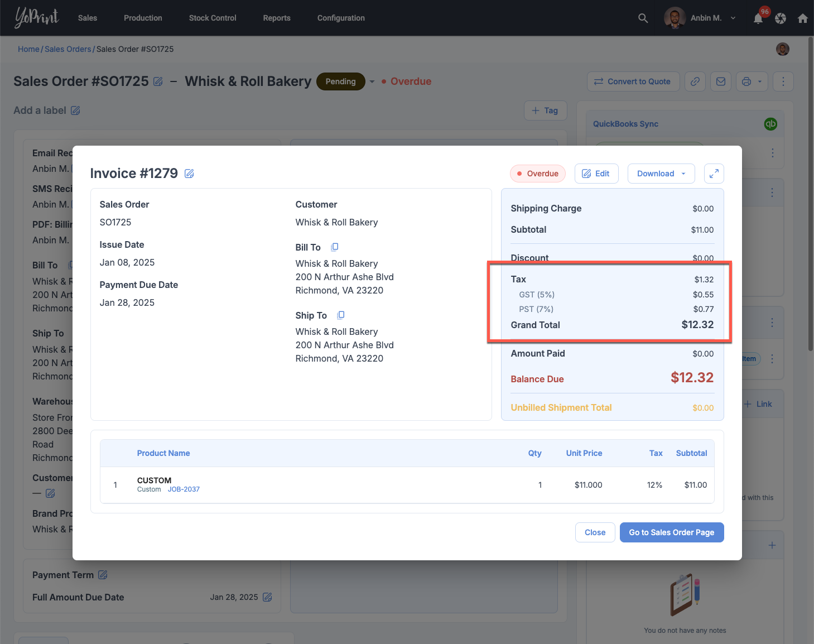Image resolution: width=814 pixels, height=644 pixels.
Task: Click the QuickBooks Sync status icon
Action: [770, 124]
